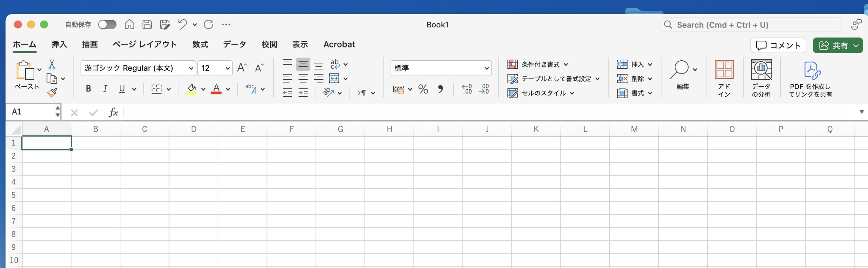Open the セルのスタイル menu
The height and width of the screenshot is (268, 868).
point(540,93)
